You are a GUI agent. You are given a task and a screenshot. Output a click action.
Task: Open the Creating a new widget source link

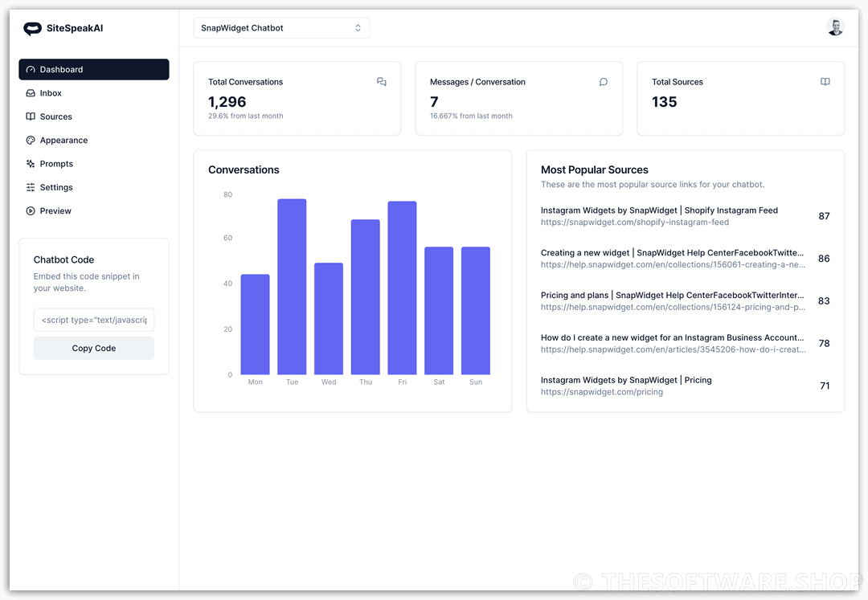tap(673, 265)
